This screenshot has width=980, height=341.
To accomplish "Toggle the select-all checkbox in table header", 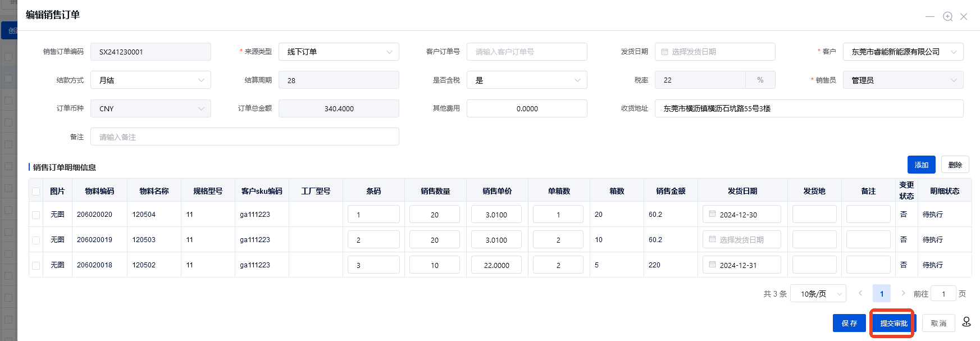I will (36, 192).
